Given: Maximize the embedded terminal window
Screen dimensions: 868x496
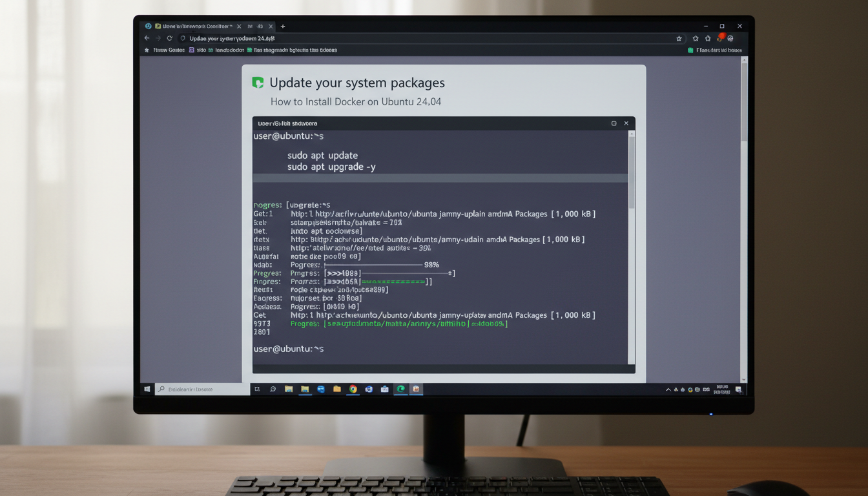Looking at the screenshot, I should (x=614, y=123).
